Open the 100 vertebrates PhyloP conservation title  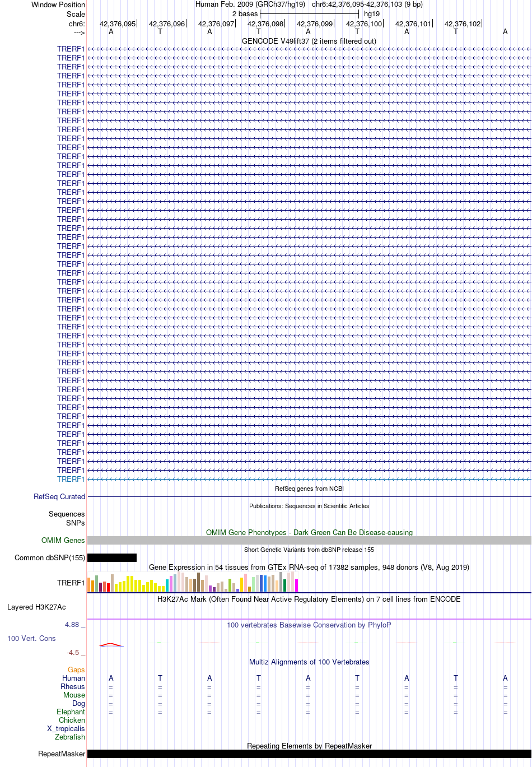pyautogui.click(x=309, y=625)
